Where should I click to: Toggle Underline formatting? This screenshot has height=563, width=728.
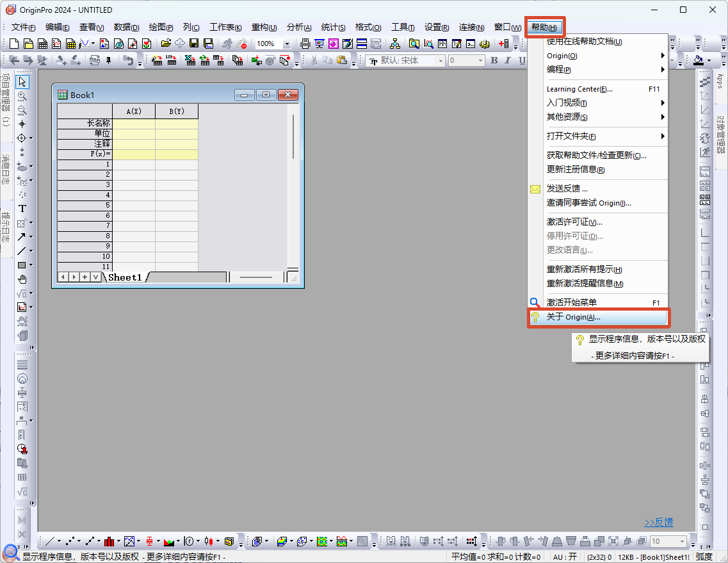click(x=522, y=60)
